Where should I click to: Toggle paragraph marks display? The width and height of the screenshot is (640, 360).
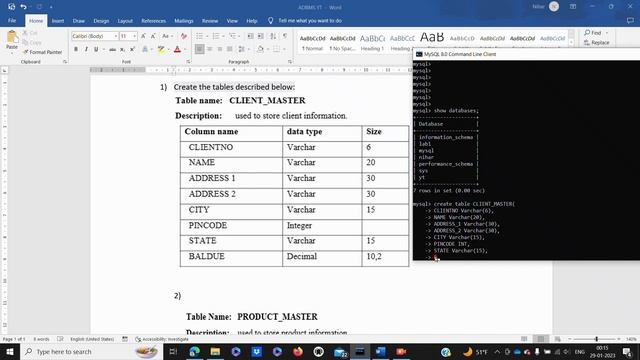(x=285, y=36)
